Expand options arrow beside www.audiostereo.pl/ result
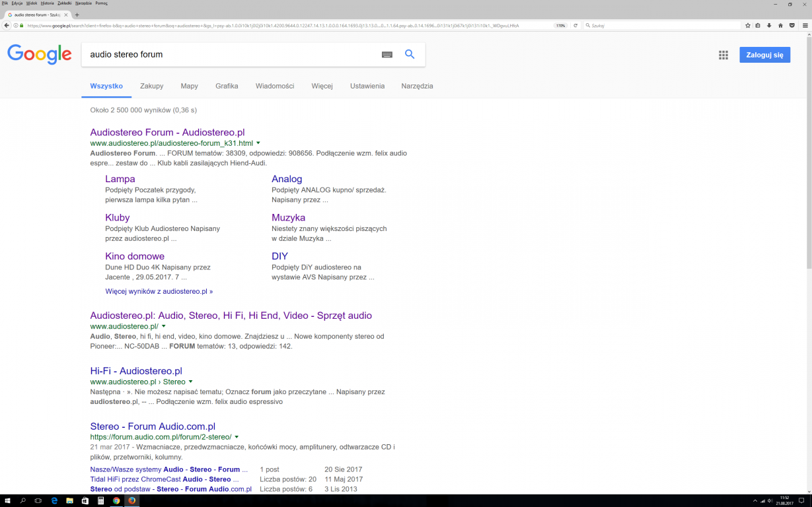The height and width of the screenshot is (507, 812). coord(163,326)
